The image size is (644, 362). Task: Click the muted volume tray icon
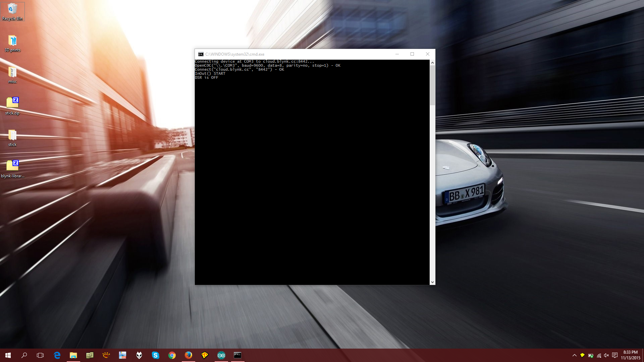tap(606, 355)
